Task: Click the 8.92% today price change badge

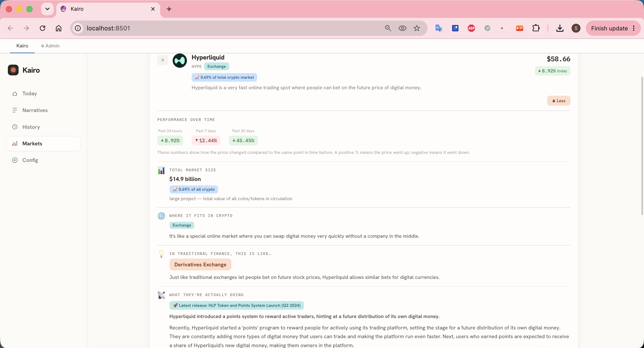Action: (553, 71)
